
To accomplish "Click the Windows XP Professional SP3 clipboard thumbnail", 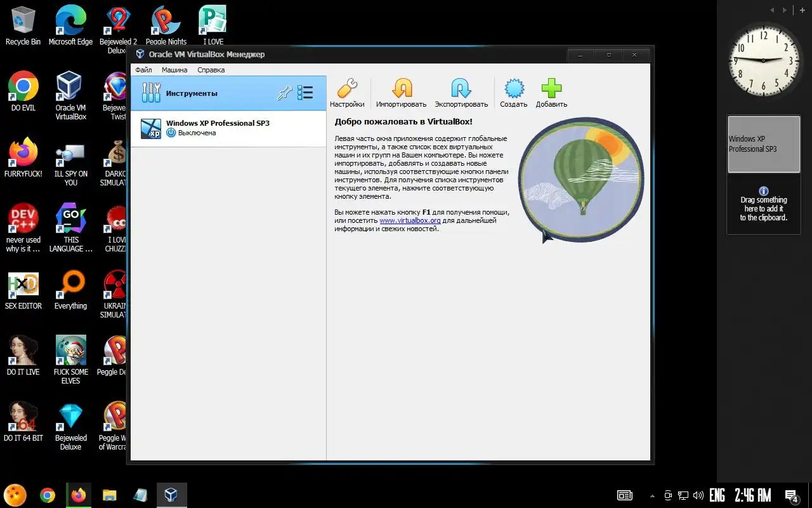I will coord(764,144).
